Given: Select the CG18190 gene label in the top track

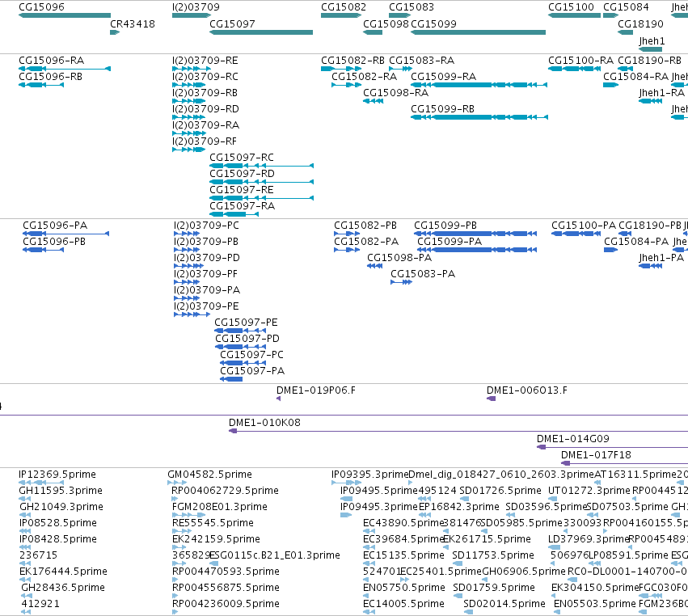Looking at the screenshot, I should click(640, 24).
